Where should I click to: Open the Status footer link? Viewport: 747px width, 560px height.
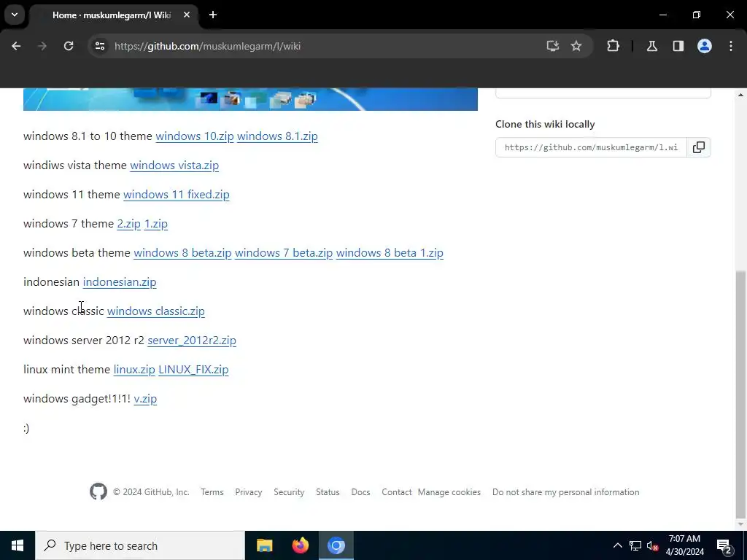point(328,492)
